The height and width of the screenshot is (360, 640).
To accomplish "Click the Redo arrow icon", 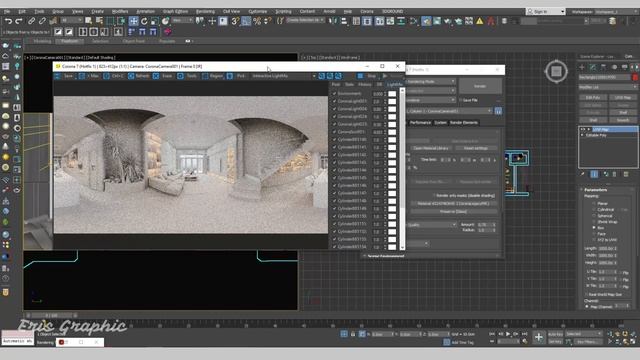I will click(x=19, y=21).
